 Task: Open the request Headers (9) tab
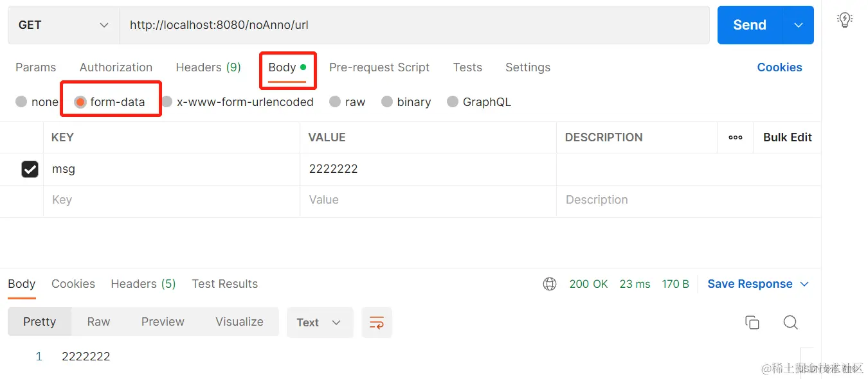click(208, 67)
